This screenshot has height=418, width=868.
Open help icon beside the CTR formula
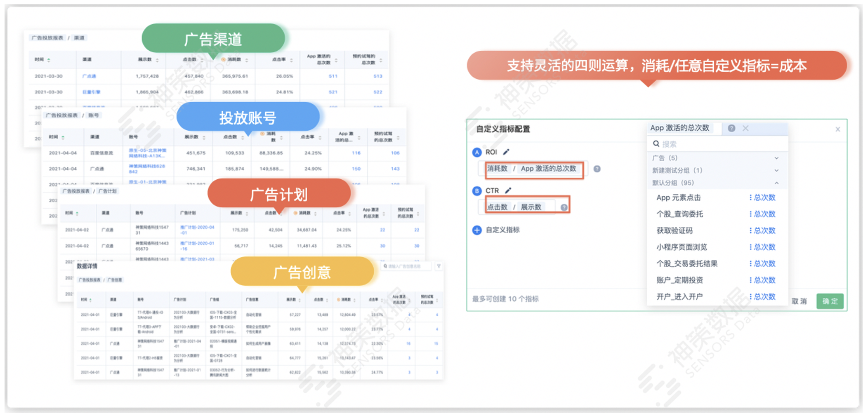pyautogui.click(x=564, y=207)
